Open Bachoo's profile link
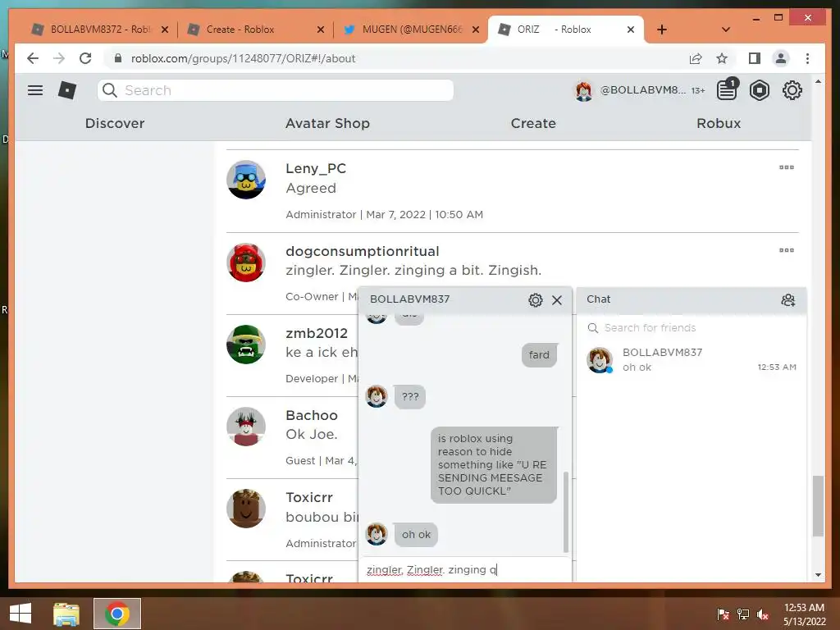 pos(311,415)
